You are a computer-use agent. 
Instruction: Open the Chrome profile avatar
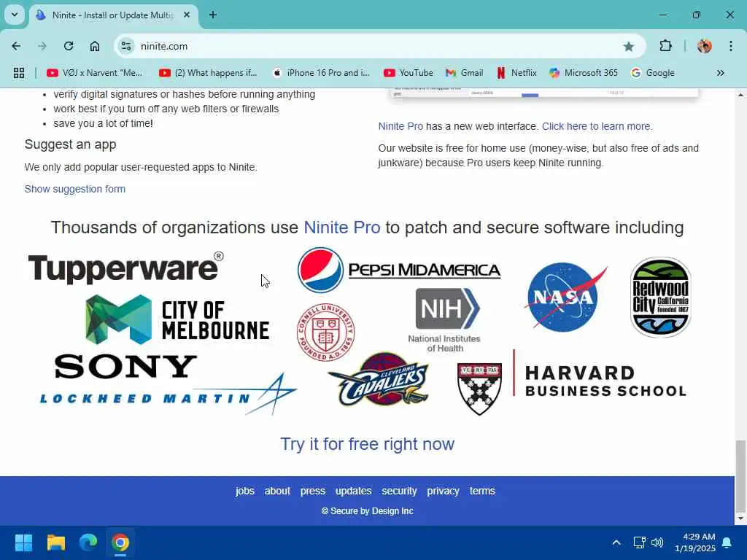pos(704,46)
